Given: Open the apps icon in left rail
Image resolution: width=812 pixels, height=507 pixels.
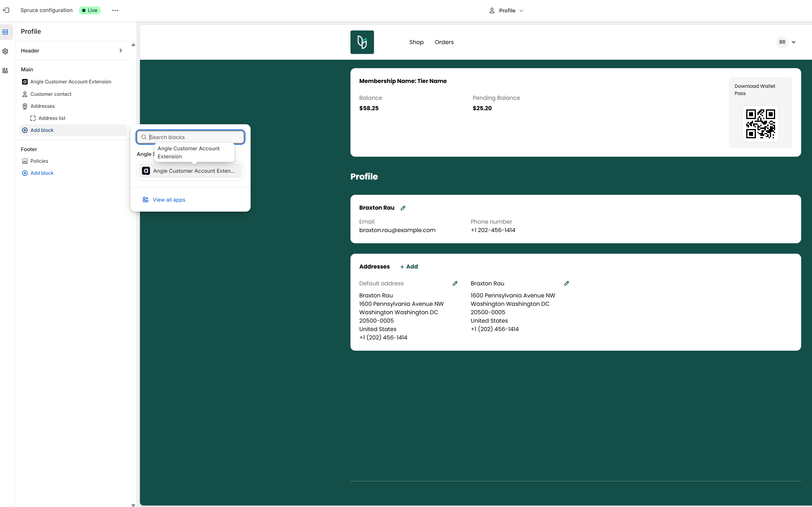Looking at the screenshot, I should pyautogui.click(x=5, y=71).
